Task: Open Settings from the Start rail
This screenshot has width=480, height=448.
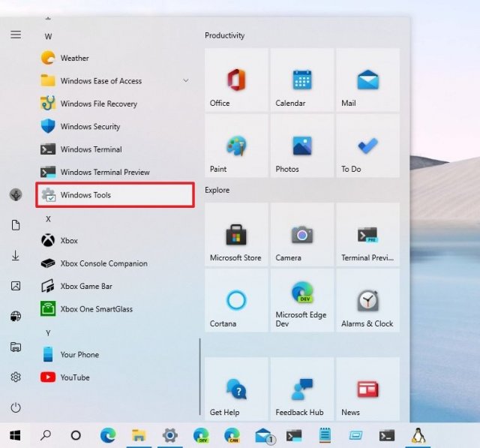Action: pyautogui.click(x=16, y=377)
